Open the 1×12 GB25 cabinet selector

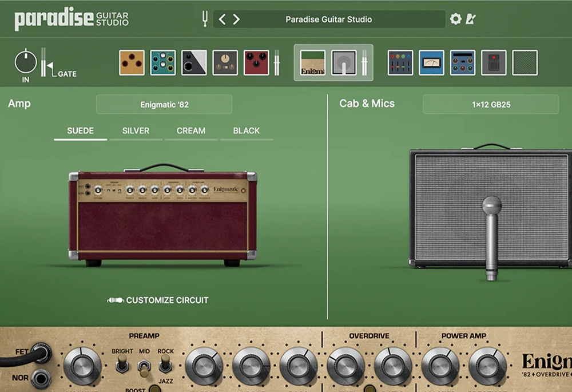[491, 104]
